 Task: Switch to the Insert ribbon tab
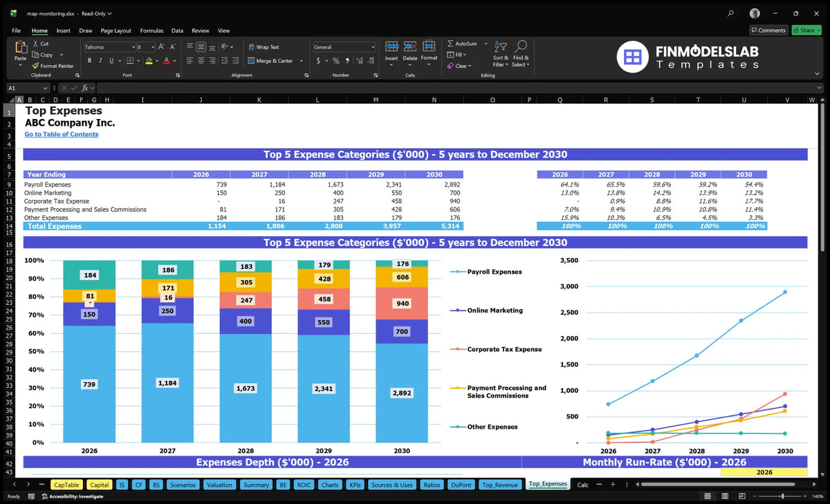click(x=63, y=30)
